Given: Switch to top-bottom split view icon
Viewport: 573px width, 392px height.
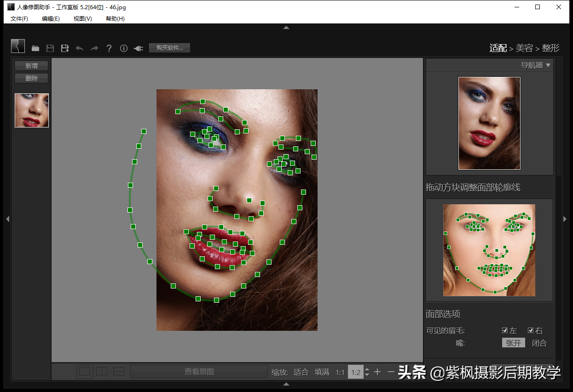Looking at the screenshot, I should click(119, 372).
